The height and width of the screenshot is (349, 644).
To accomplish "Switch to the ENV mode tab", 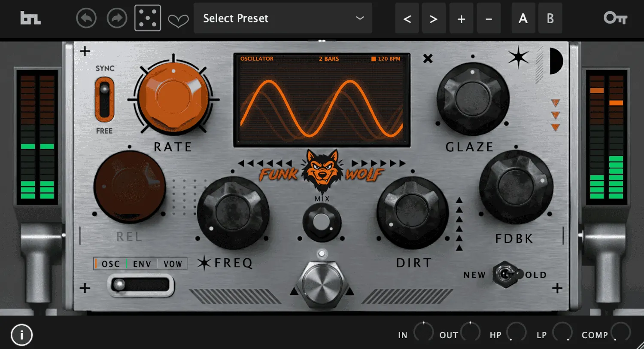I will coord(142,263).
